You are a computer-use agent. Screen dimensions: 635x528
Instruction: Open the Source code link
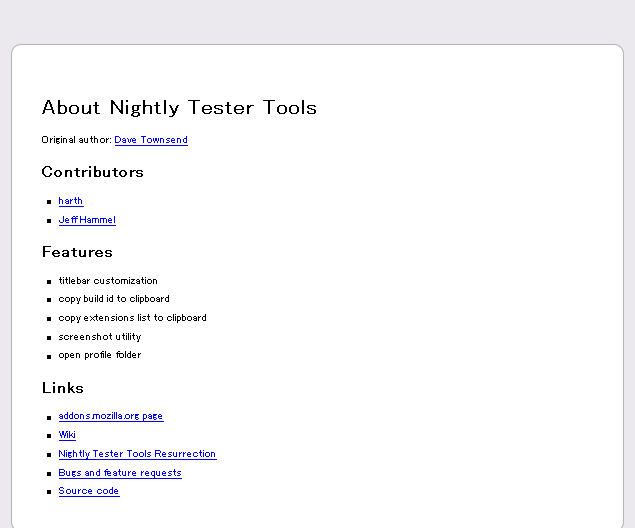pos(89,491)
